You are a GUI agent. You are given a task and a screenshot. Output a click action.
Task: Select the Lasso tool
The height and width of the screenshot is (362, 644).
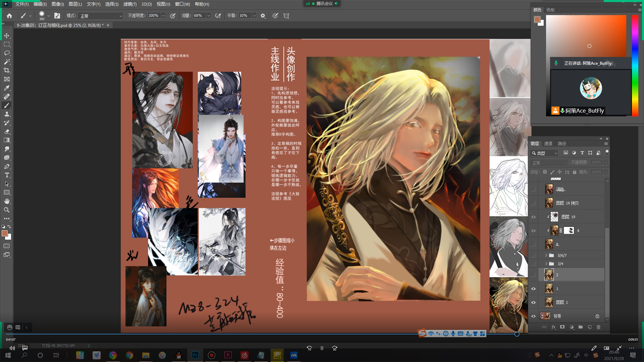click(7, 53)
